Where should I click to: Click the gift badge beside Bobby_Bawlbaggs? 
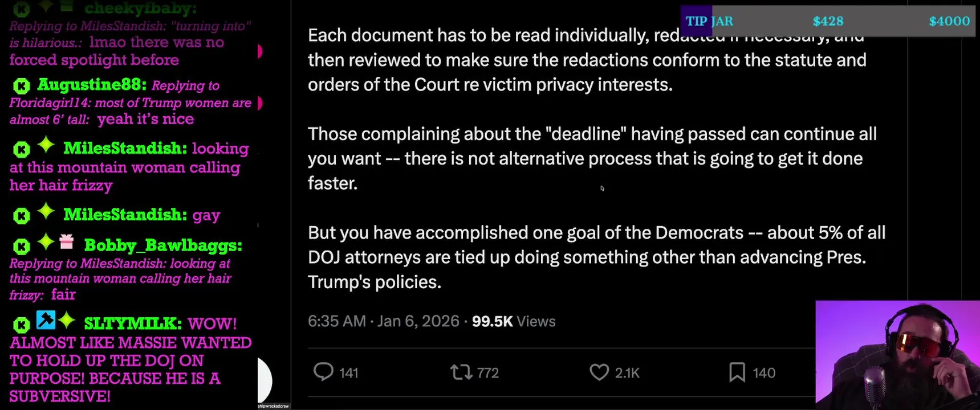click(x=67, y=243)
